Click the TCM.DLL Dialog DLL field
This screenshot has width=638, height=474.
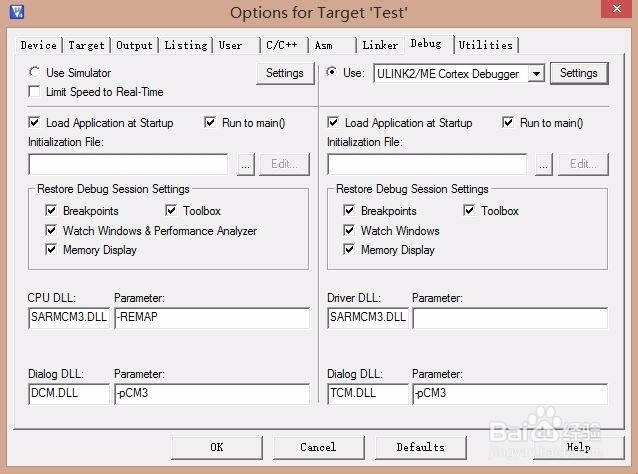pos(367,393)
